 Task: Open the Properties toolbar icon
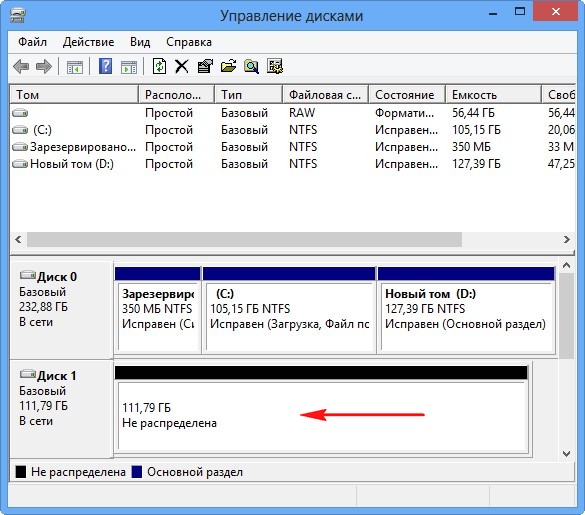coord(205,66)
